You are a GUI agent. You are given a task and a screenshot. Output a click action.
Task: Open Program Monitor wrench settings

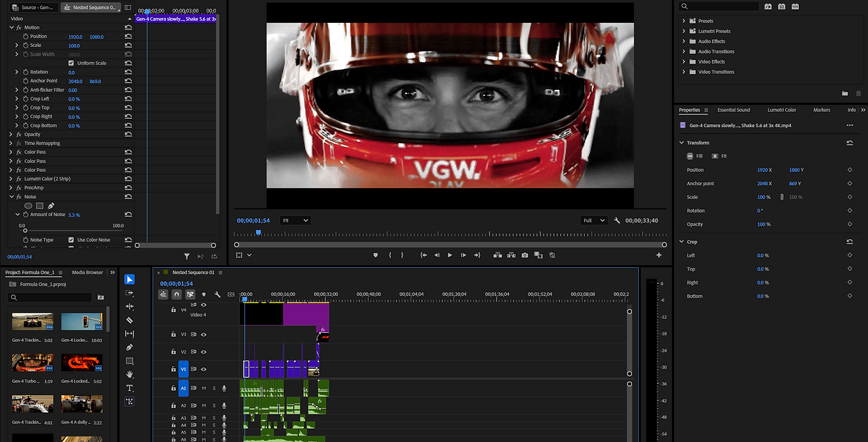(617, 220)
